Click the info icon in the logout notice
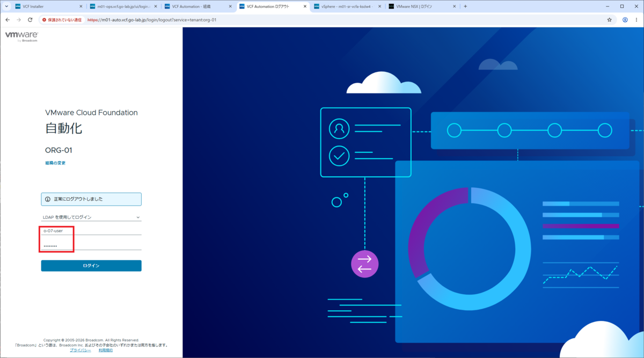This screenshot has height=358, width=644. pyautogui.click(x=47, y=199)
